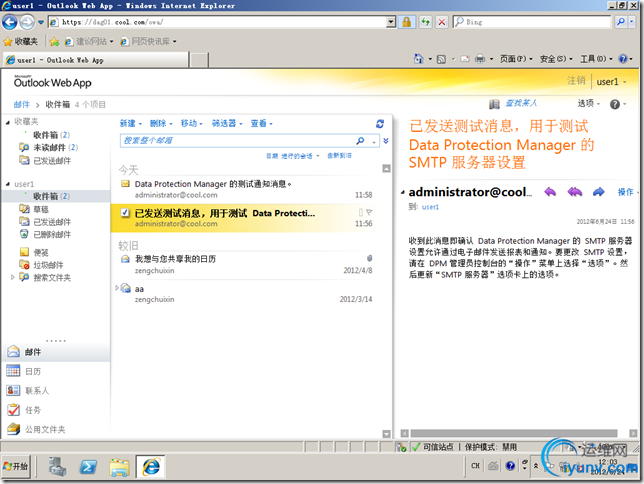The image size is (644, 484).
Task: Click the address book icon beside 查找某人
Action: (x=494, y=104)
